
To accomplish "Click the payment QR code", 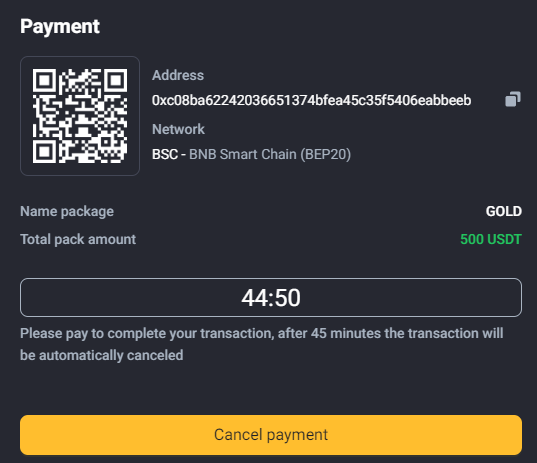I will 80,116.
